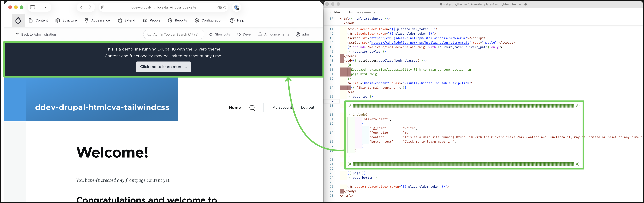Go back with Safari back arrow
This screenshot has width=644, height=203.
point(81,7)
